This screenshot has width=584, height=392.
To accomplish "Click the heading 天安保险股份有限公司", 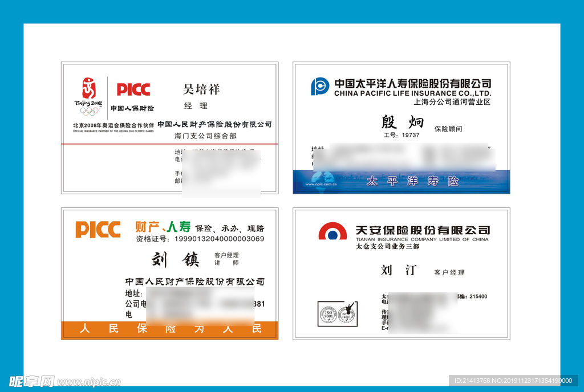I will [x=423, y=230].
